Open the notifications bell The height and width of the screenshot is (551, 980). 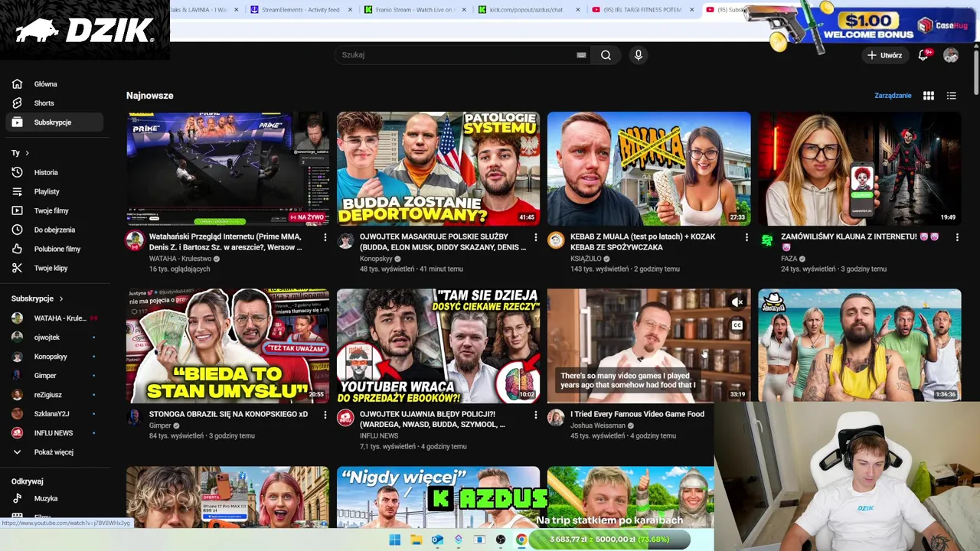click(924, 55)
